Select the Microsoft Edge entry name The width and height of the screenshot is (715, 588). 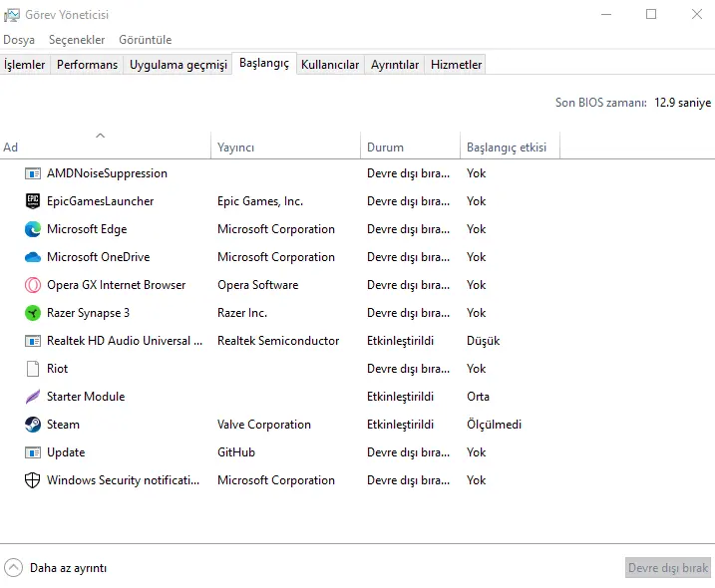point(87,229)
